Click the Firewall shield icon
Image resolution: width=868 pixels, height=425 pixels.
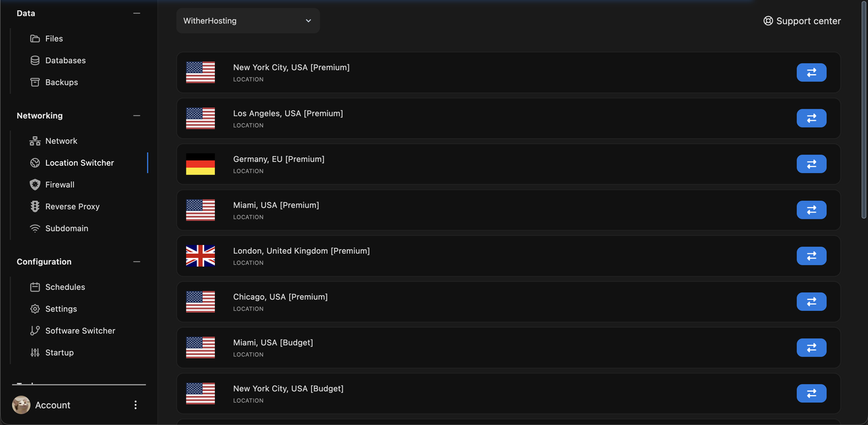click(x=35, y=185)
